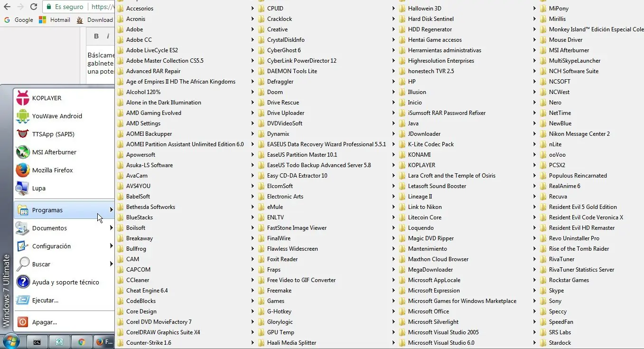The height and width of the screenshot is (349, 644).
Task: Open the DAEMON Tools Lite folder
Action: coord(327,71)
